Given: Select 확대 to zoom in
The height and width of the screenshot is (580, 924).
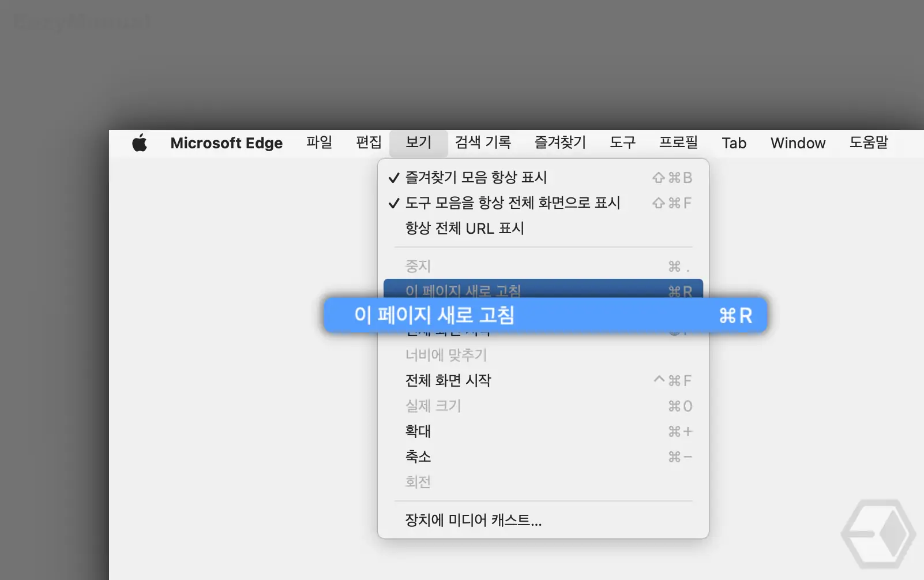Looking at the screenshot, I should coord(543,432).
